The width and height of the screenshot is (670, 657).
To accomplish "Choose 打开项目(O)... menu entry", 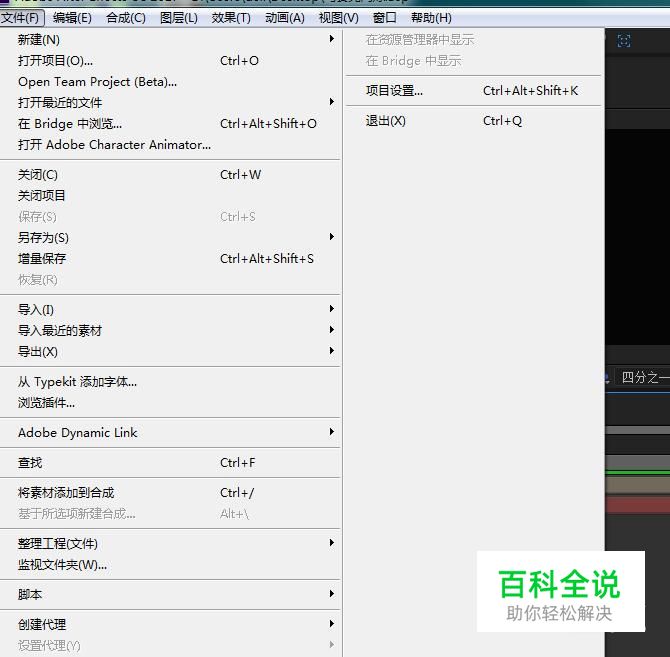I will 170,61.
